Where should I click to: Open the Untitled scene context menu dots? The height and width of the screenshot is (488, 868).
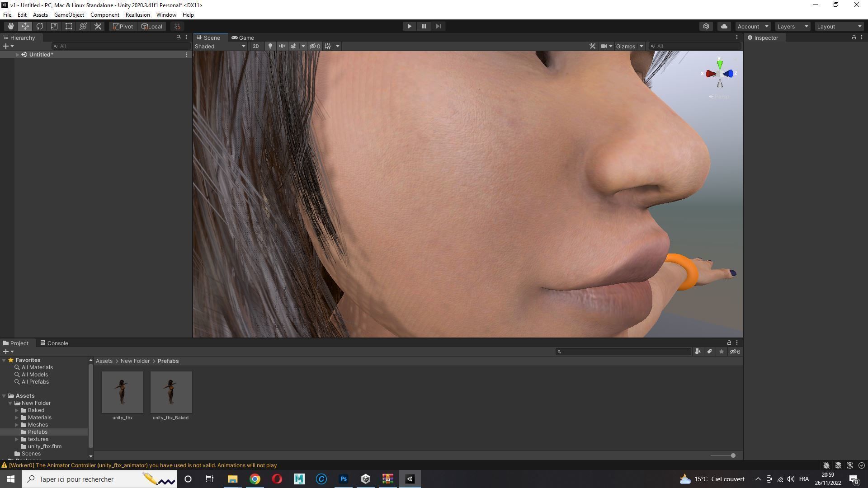(x=187, y=55)
